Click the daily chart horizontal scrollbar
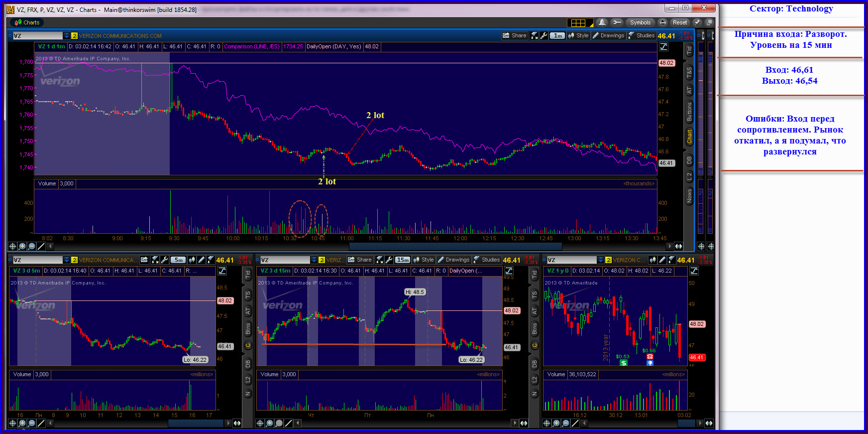868x434 pixels. pyautogui.click(x=687, y=423)
